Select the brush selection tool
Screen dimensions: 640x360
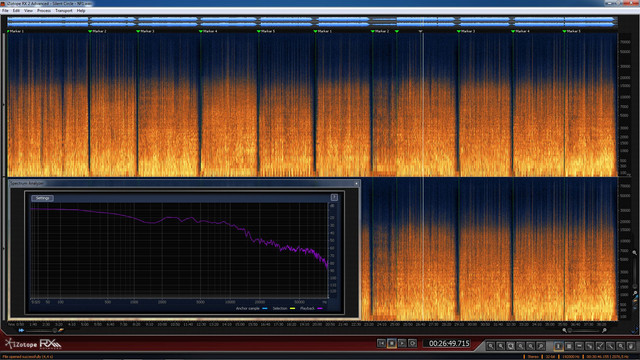click(600, 346)
